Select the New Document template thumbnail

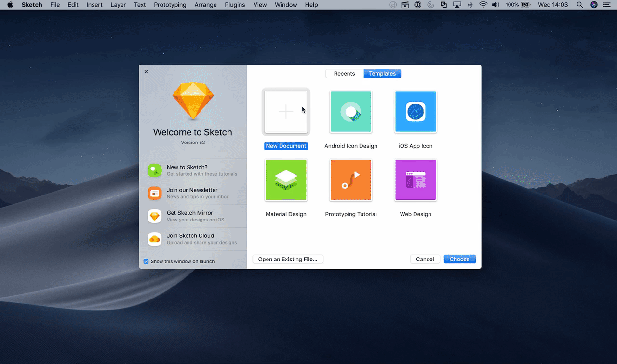[286, 112]
